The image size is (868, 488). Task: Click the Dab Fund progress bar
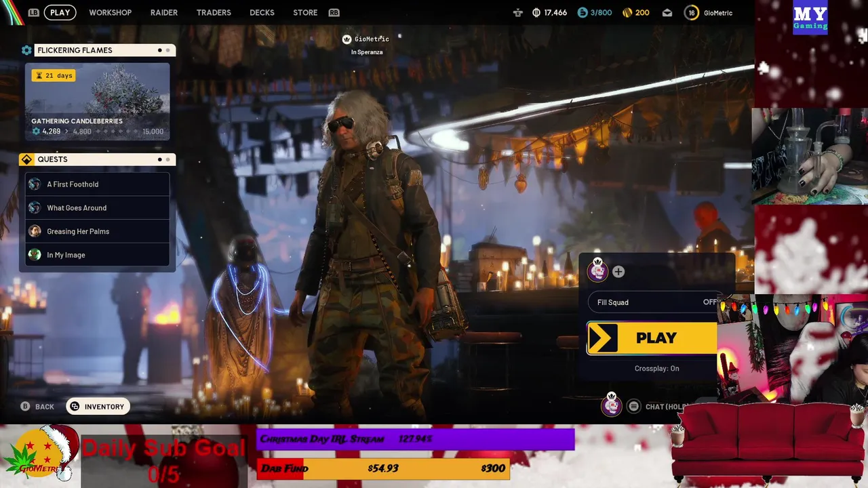383,468
